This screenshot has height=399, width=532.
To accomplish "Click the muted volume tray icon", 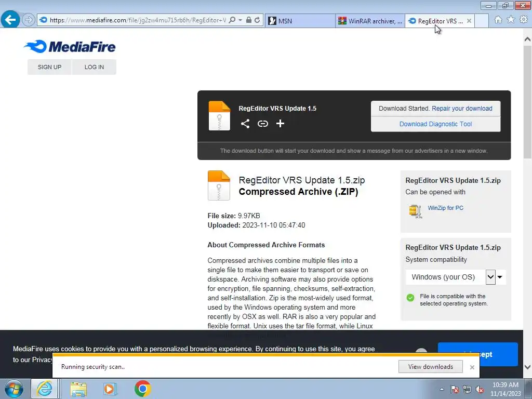I will click(480, 390).
